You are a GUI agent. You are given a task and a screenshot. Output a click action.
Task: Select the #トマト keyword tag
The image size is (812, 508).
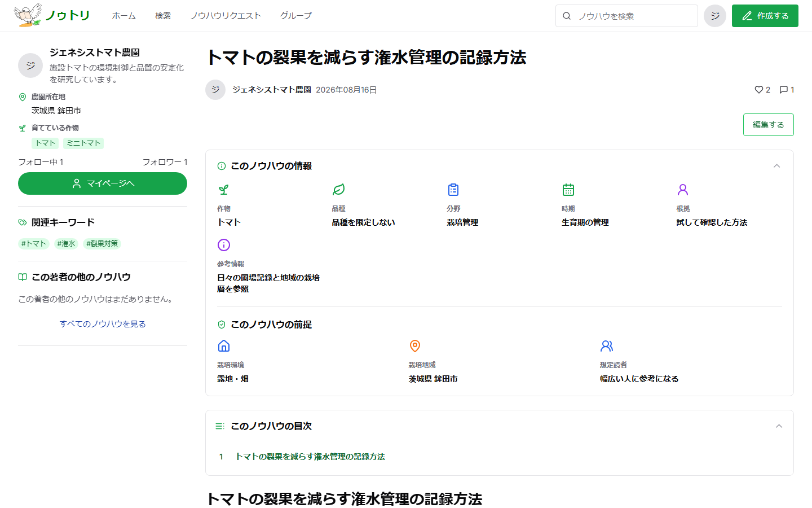point(34,244)
